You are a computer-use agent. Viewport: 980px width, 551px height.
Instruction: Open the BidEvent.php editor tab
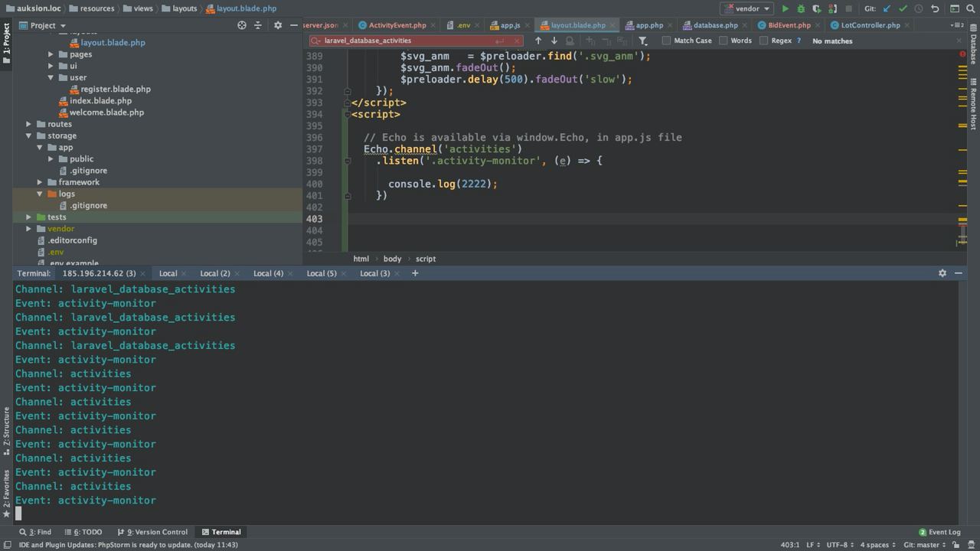(x=789, y=25)
